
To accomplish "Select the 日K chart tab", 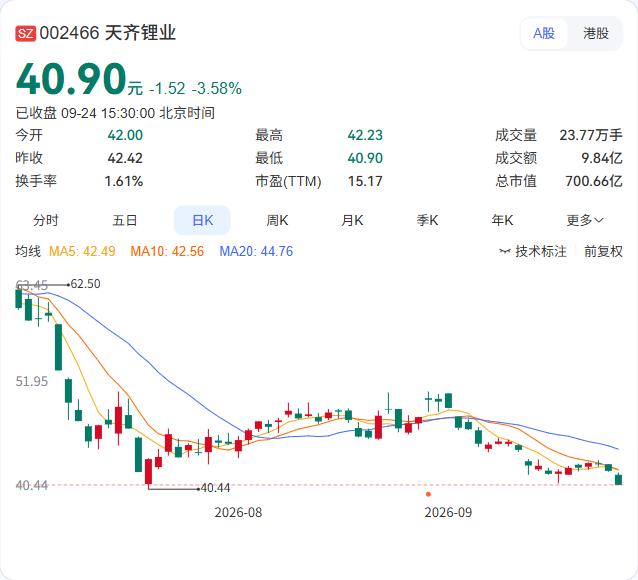I will (202, 221).
